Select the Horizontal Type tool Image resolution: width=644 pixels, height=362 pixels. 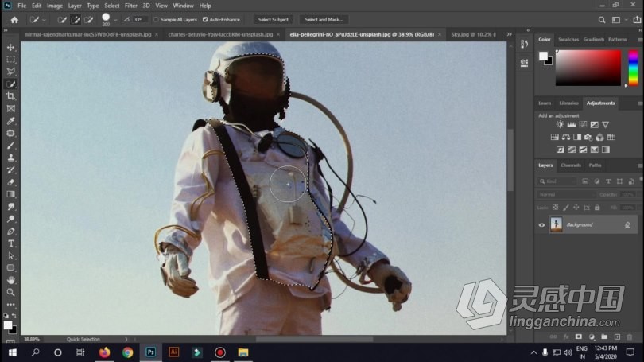pos(11,243)
